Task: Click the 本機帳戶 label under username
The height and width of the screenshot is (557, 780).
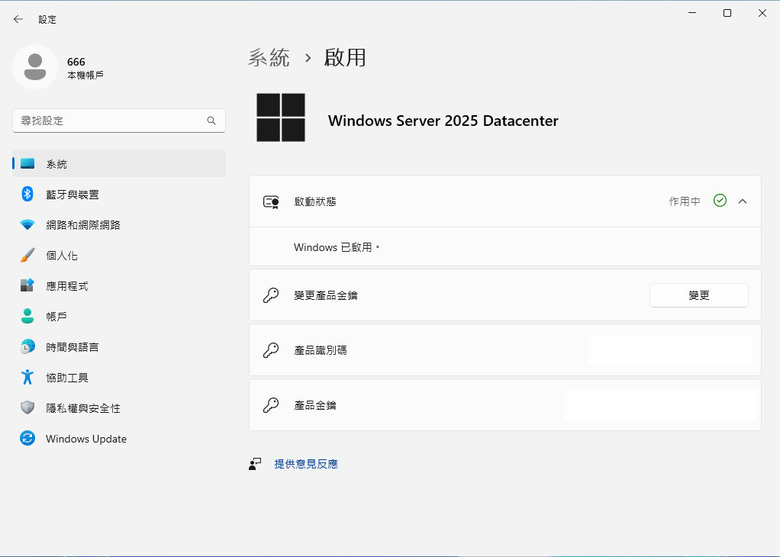Action: pos(86,75)
